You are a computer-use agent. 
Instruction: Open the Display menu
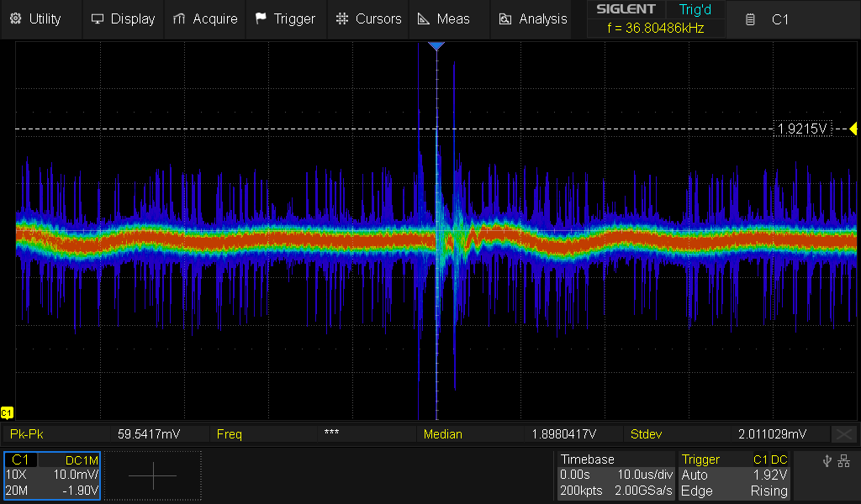click(123, 18)
